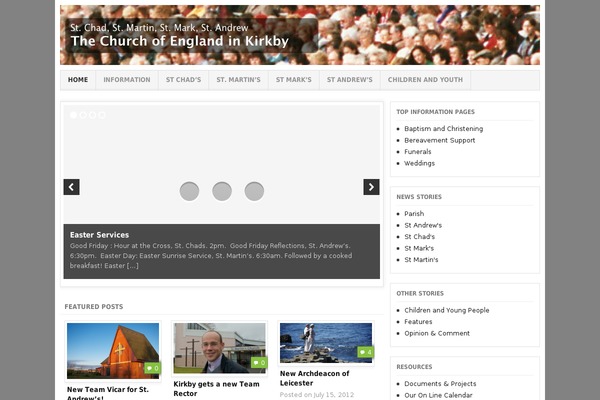Click the July 15, 2012 post date
Image resolution: width=600 pixels, height=400 pixels.
[334, 395]
